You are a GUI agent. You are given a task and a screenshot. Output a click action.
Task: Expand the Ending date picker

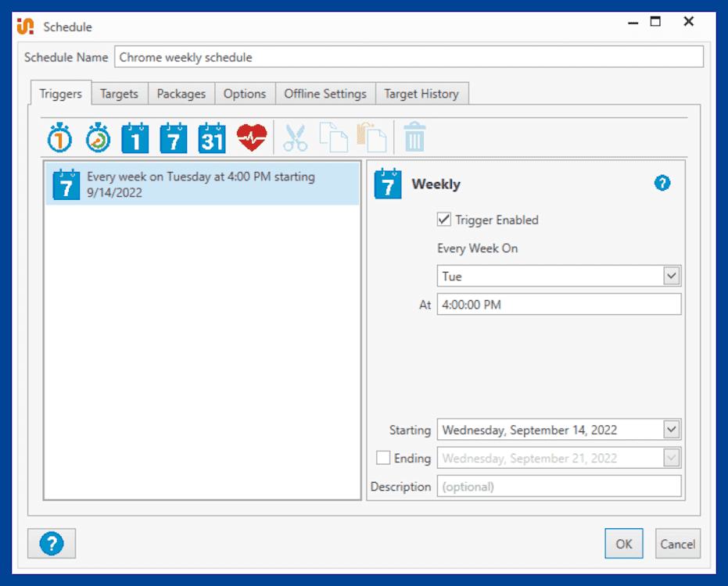671,458
